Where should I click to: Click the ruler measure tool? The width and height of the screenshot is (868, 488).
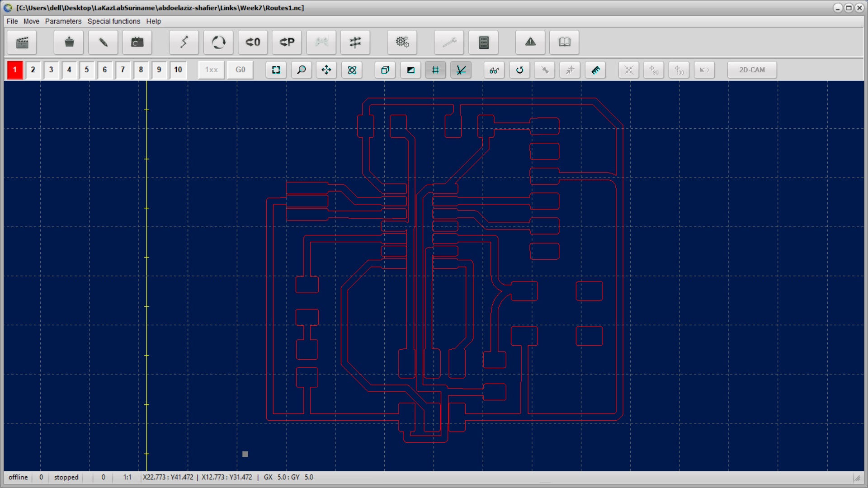coord(595,70)
